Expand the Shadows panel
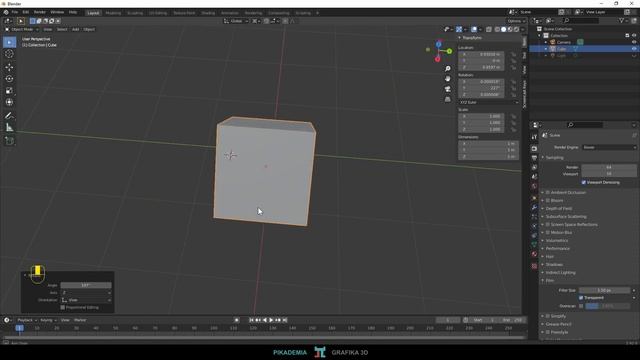 554,264
